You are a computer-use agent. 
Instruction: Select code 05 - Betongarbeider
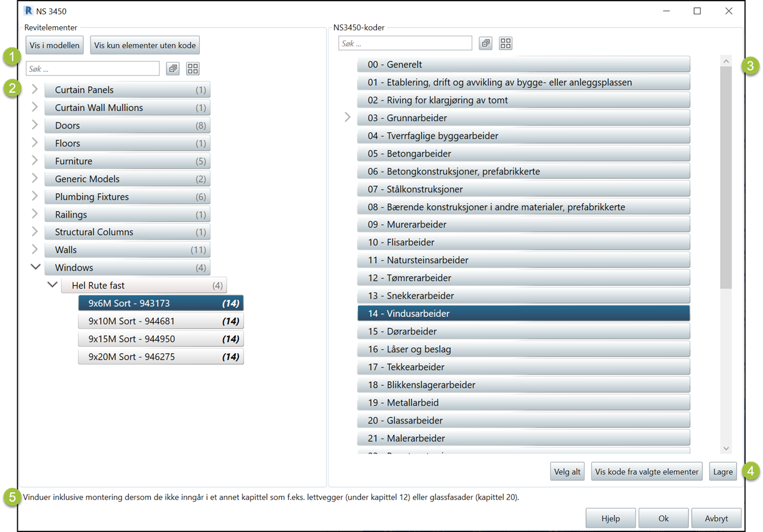tap(523, 153)
